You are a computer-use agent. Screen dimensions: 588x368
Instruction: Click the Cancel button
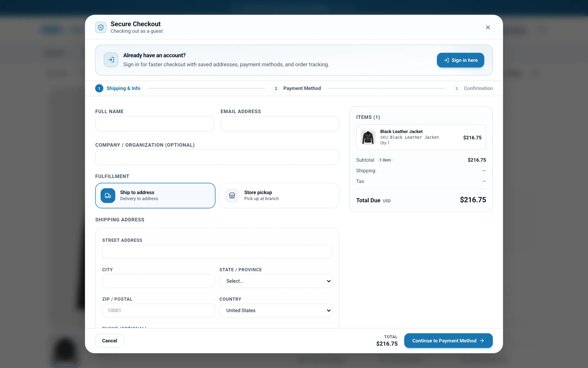tap(109, 341)
